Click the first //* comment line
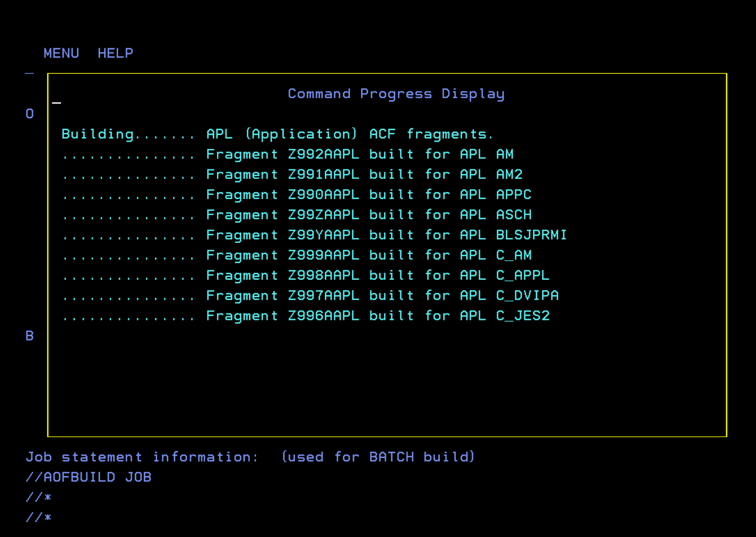Image resolution: width=756 pixels, height=537 pixels. pyautogui.click(x=38, y=497)
